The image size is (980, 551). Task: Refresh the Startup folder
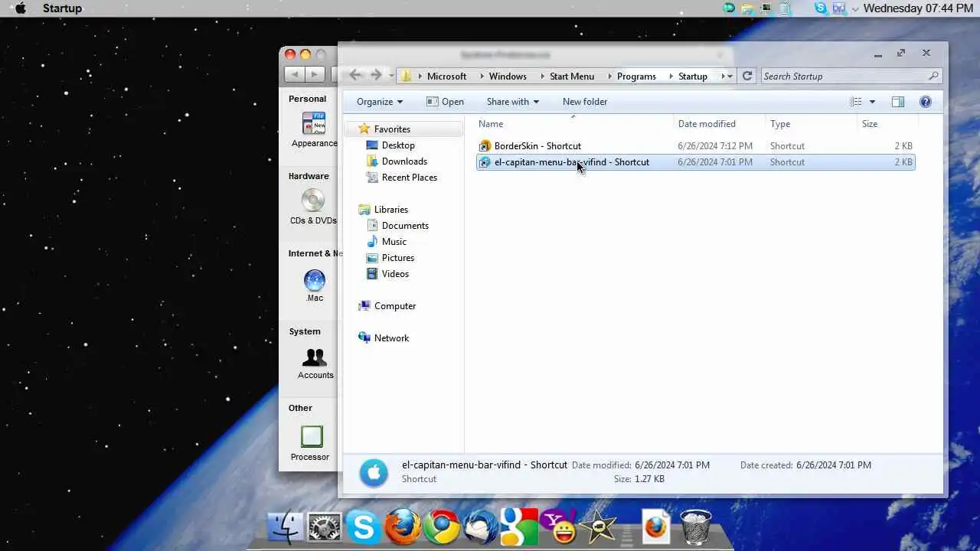pyautogui.click(x=747, y=76)
